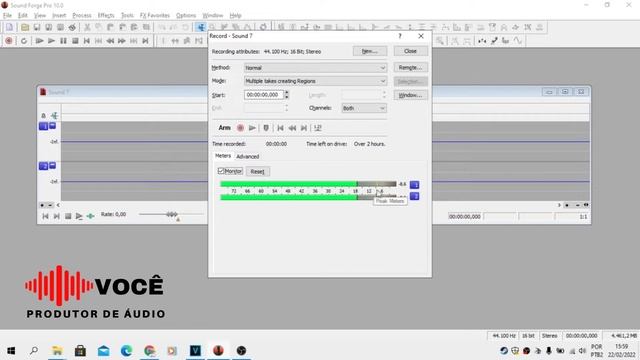Fast forward using the main transport toolbar
This screenshot has width=640, height=360.
pyautogui.click(x=122, y=41)
